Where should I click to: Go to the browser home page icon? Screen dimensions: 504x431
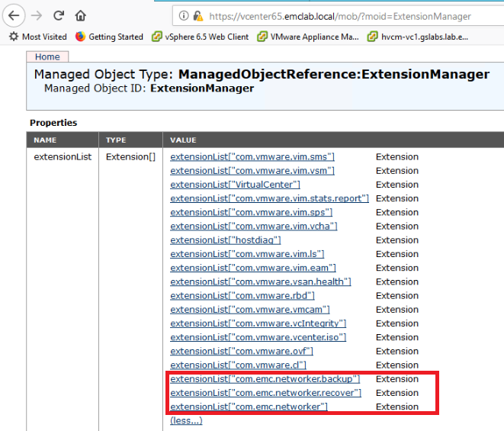coord(81,15)
